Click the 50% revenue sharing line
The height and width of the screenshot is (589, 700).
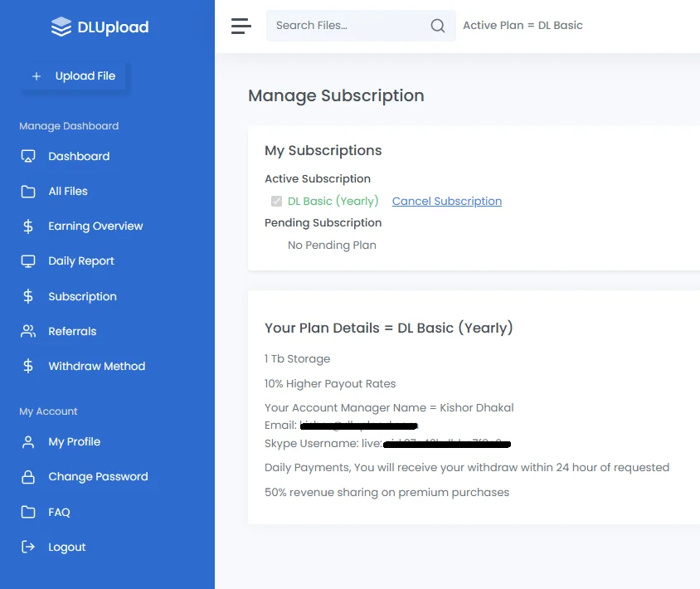386,492
